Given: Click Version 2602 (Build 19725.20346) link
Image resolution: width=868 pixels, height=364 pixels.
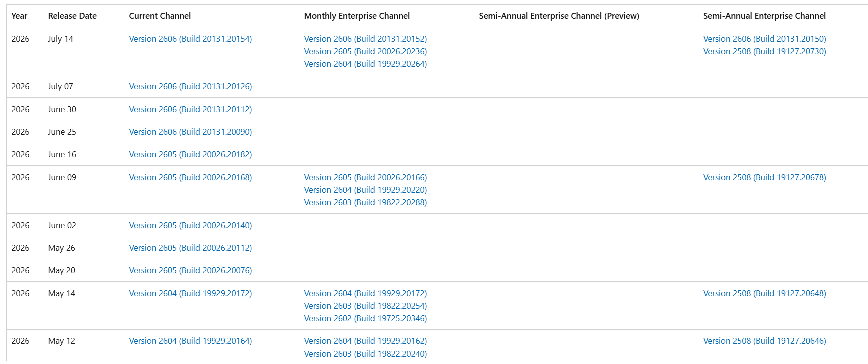Looking at the screenshot, I should [x=365, y=318].
